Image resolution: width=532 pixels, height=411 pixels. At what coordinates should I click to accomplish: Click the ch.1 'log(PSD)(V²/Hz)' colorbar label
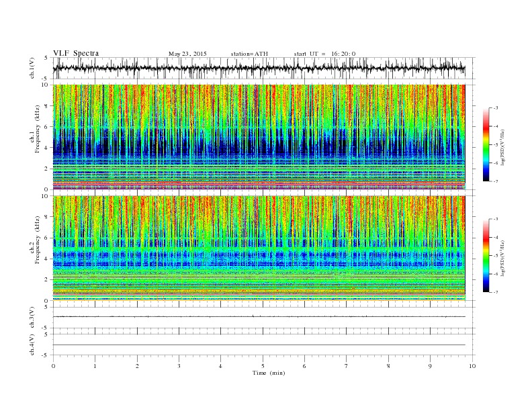pyautogui.click(x=504, y=148)
